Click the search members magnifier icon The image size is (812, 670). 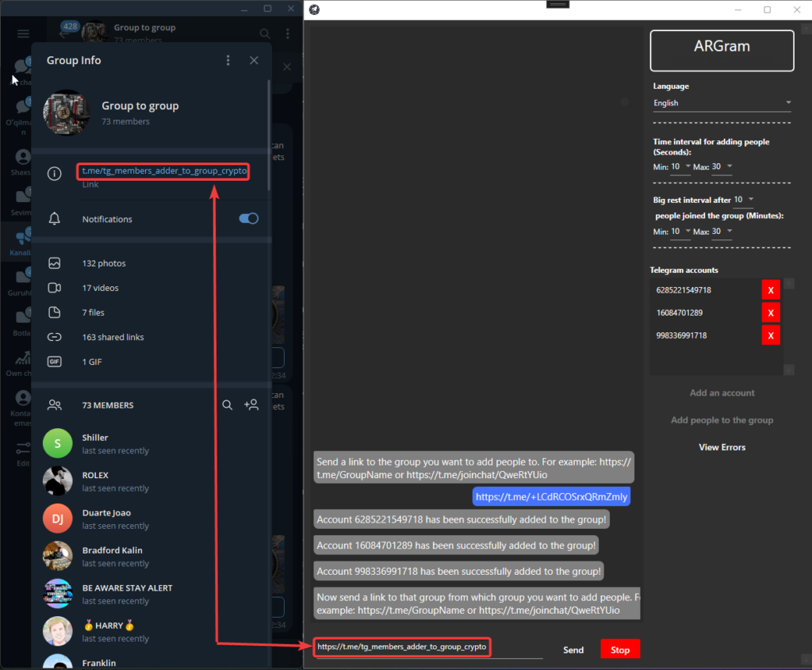228,405
